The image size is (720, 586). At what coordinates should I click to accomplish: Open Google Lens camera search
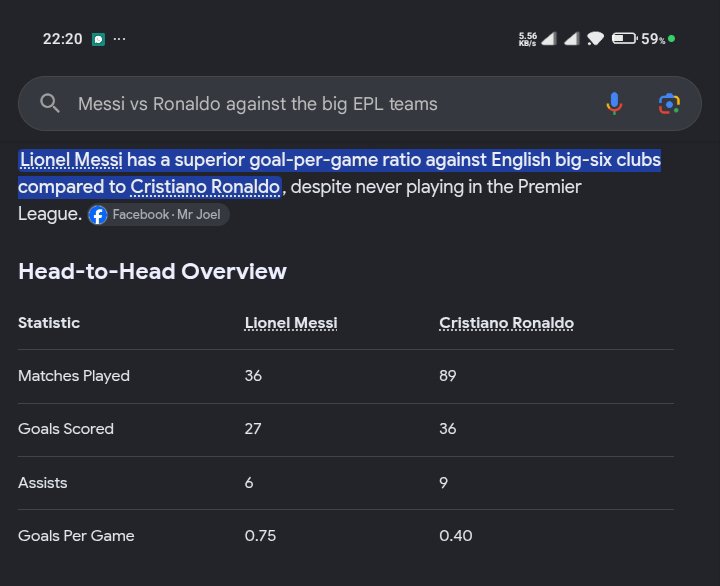[x=669, y=104]
